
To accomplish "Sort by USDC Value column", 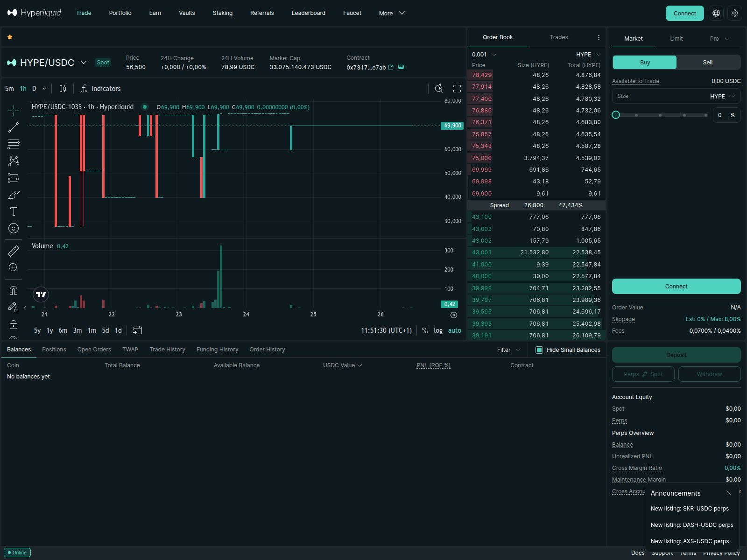I will tap(342, 365).
